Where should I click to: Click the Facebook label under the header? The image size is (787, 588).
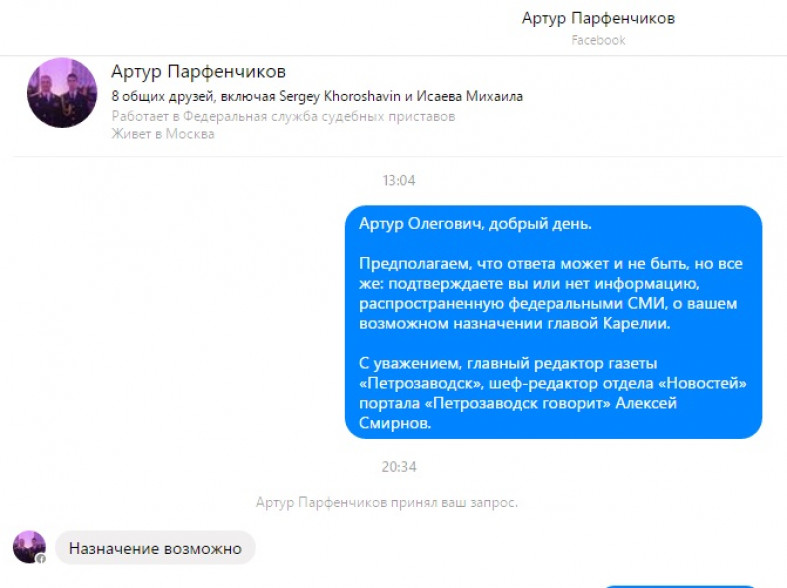pos(598,41)
